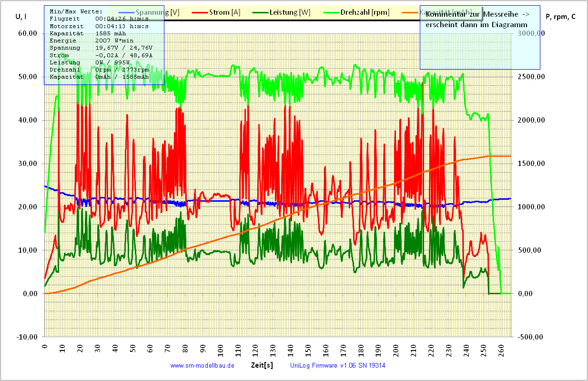Click the 3000,00 label on right axis

coord(531,33)
